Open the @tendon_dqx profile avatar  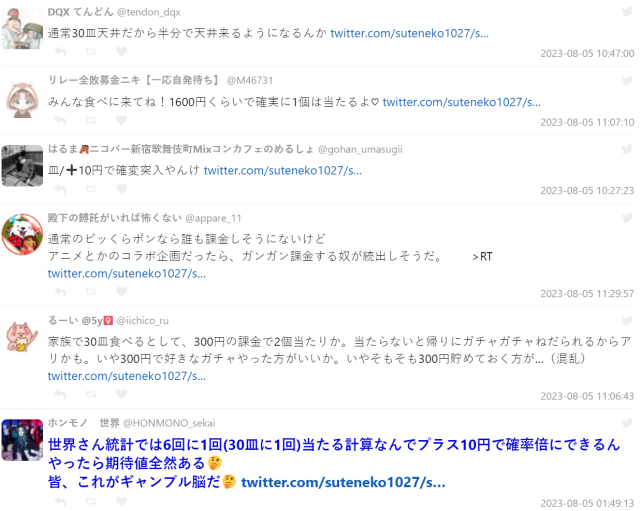(22, 29)
